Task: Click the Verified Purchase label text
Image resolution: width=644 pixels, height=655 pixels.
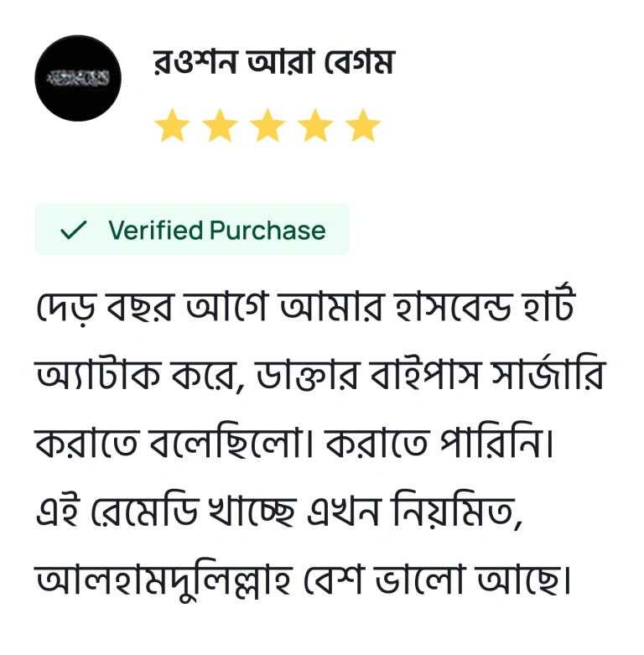Action: pos(216,230)
